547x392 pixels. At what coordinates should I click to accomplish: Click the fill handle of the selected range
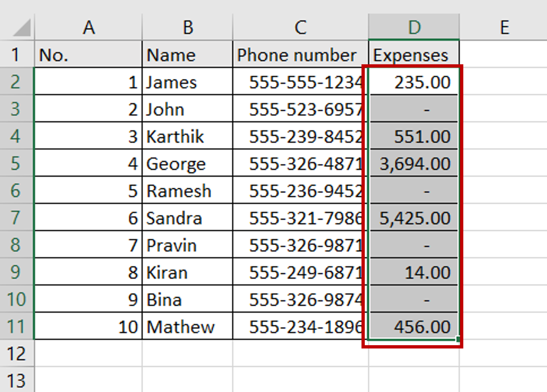[458, 338]
